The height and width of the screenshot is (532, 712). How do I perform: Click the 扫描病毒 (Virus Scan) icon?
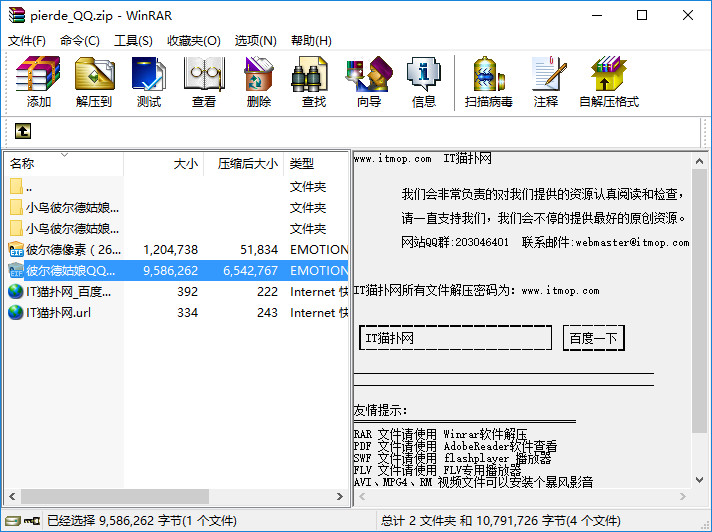(x=489, y=74)
